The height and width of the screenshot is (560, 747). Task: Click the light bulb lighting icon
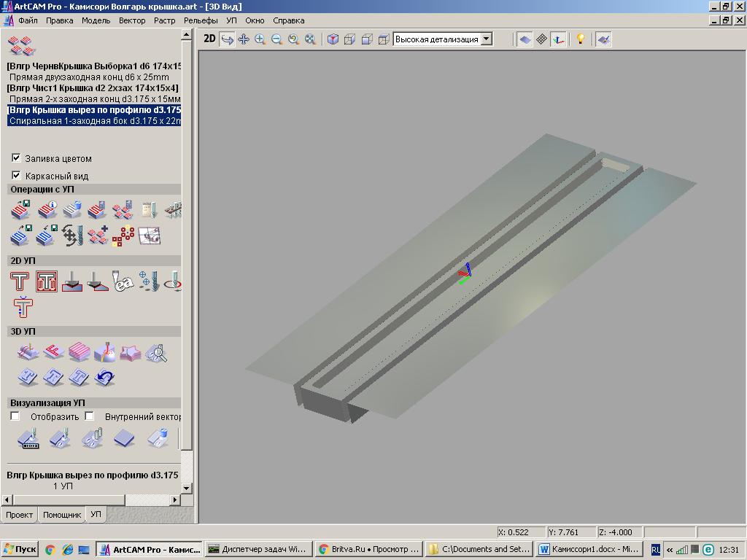click(x=581, y=39)
